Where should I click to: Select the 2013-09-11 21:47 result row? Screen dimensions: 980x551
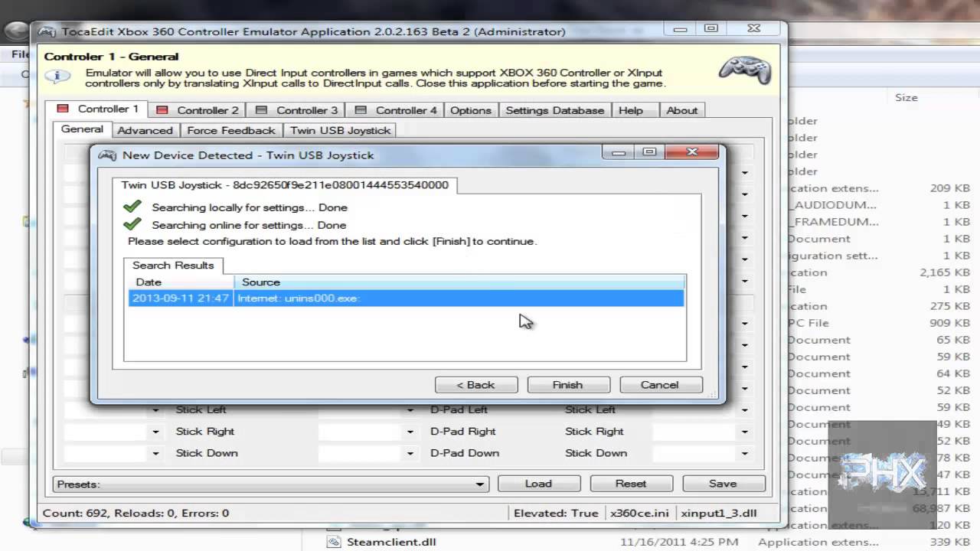(x=406, y=298)
